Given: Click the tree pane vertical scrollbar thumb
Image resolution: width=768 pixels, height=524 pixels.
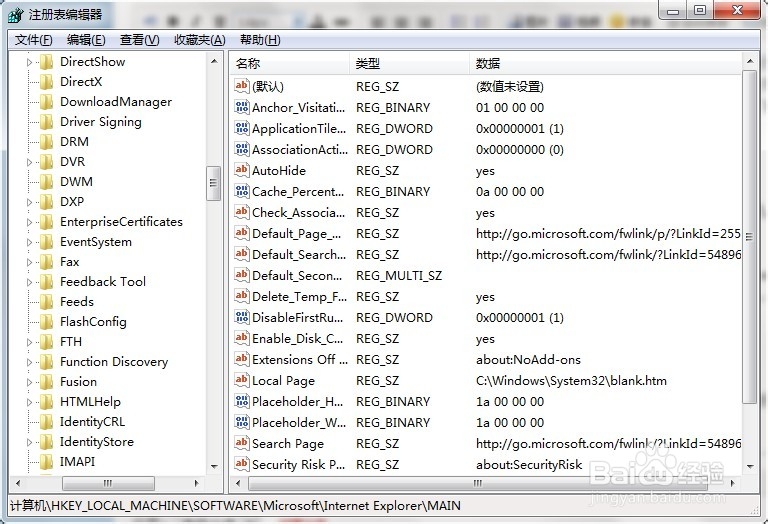Looking at the screenshot, I should 213,183.
